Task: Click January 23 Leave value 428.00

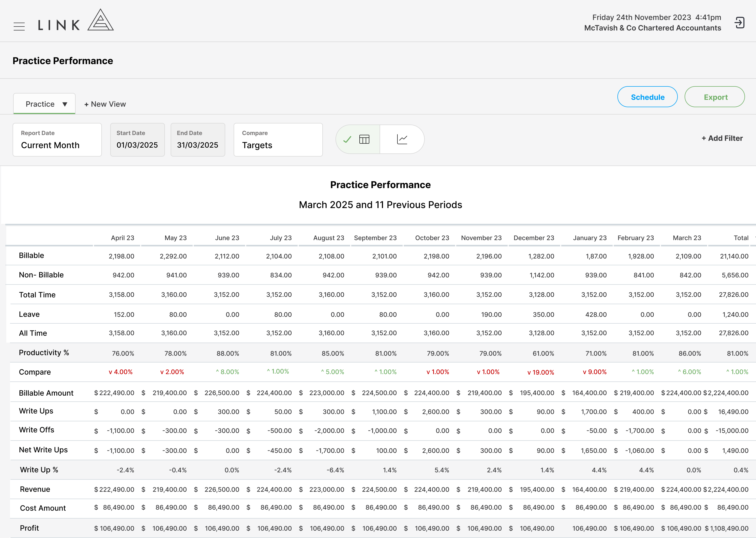Action: point(596,315)
